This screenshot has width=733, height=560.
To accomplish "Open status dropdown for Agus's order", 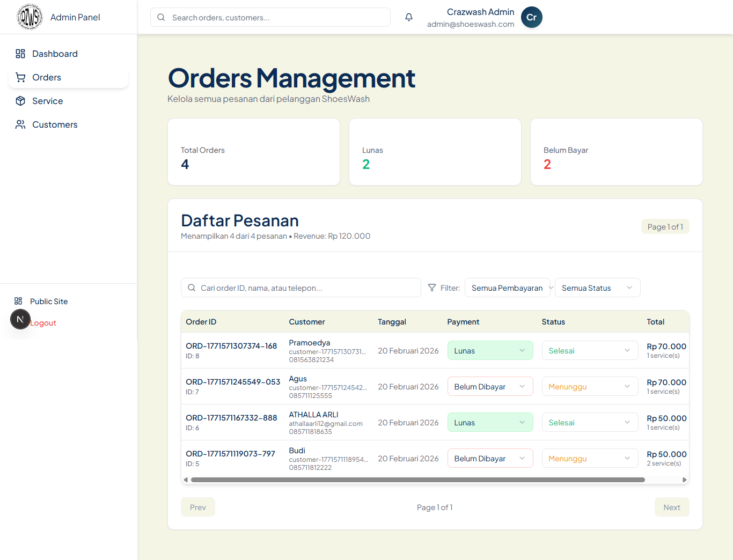I will coord(590,386).
